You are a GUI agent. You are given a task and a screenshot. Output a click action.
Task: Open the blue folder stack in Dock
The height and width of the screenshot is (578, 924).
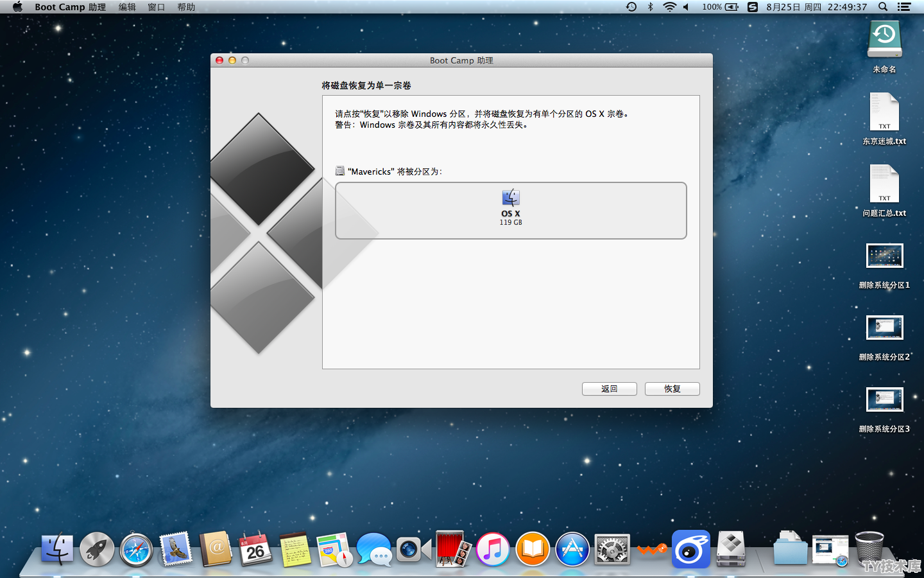pyautogui.click(x=790, y=548)
